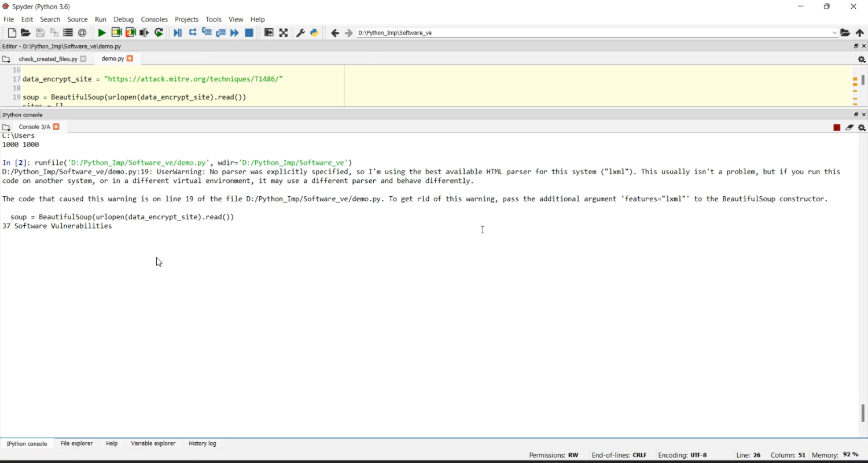Close the demo.py editor tab
Image resolution: width=868 pixels, height=463 pixels.
130,58
